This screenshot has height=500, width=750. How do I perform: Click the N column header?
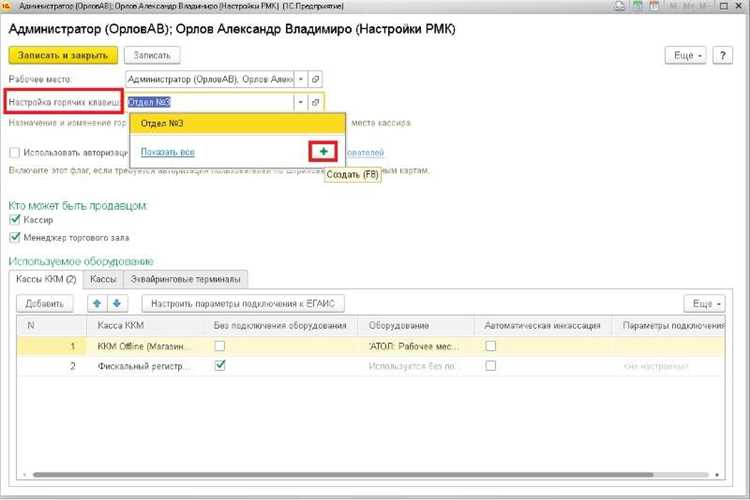point(52,325)
